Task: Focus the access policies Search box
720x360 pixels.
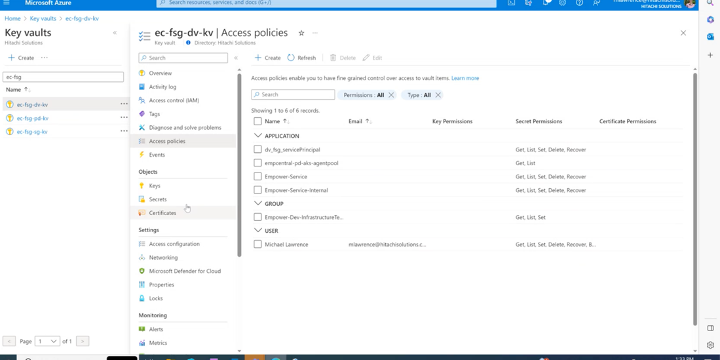Action: 293,95
